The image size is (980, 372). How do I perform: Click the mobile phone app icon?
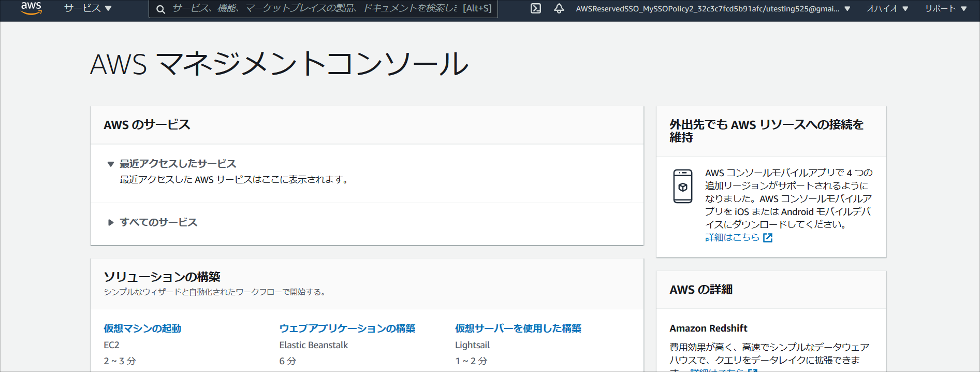click(x=683, y=187)
